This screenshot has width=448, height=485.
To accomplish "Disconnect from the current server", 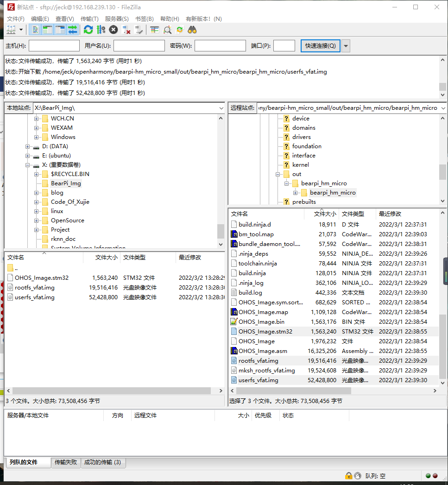I will click(126, 30).
